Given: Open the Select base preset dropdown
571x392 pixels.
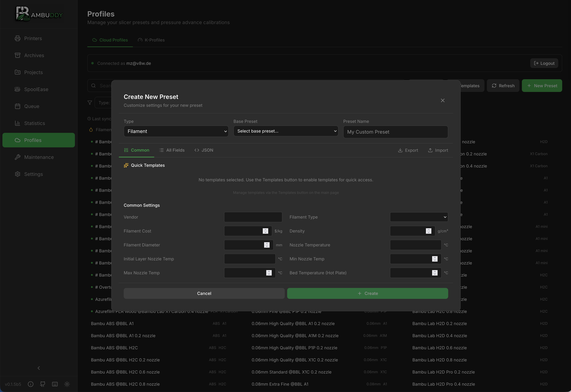Looking at the screenshot, I should 285,131.
